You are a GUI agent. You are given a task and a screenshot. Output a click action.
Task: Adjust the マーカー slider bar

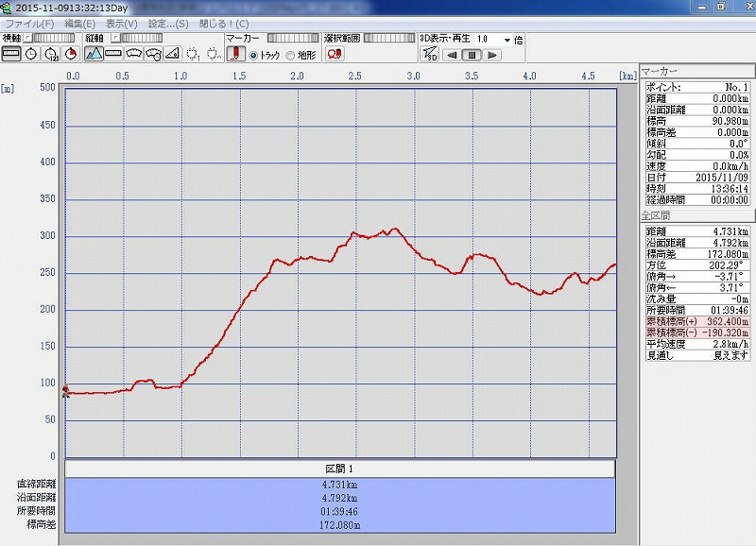(x=293, y=38)
